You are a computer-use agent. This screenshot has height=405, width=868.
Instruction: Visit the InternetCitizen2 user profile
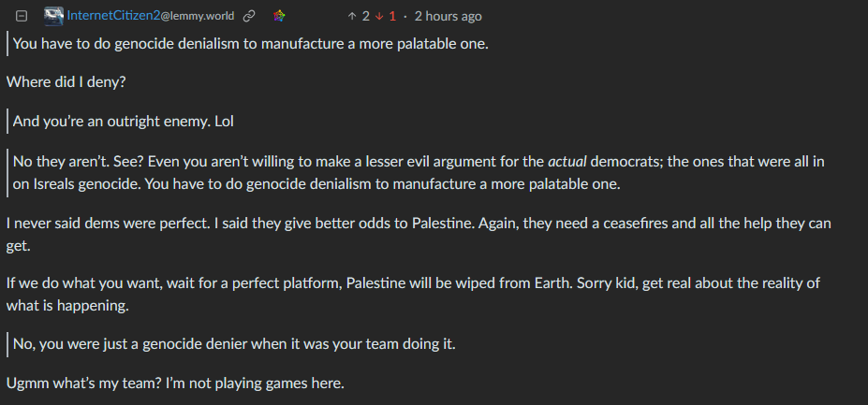coord(113,16)
